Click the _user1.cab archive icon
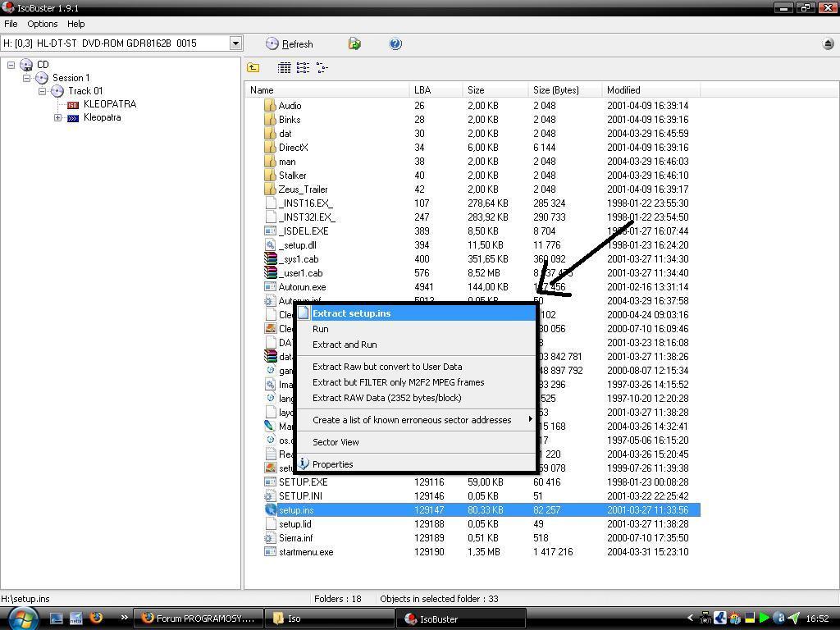 [271, 272]
